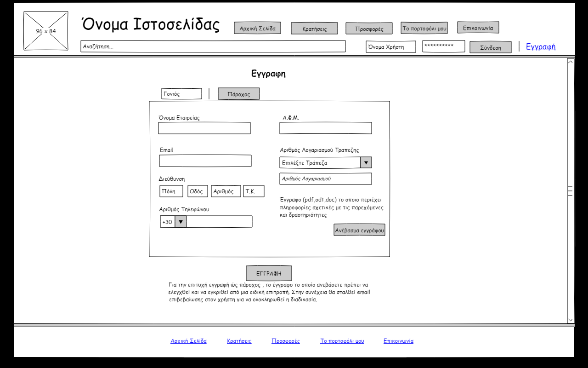
Task: Click the Ανέβασμα εγγράφου upload button
Action: pyautogui.click(x=359, y=230)
